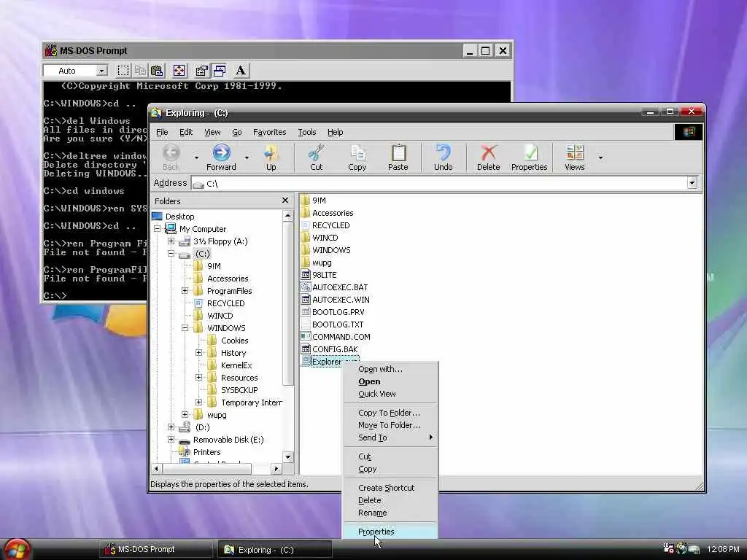The width and height of the screenshot is (747, 560).
Task: Select the 98LITE file icon
Action: click(306, 275)
